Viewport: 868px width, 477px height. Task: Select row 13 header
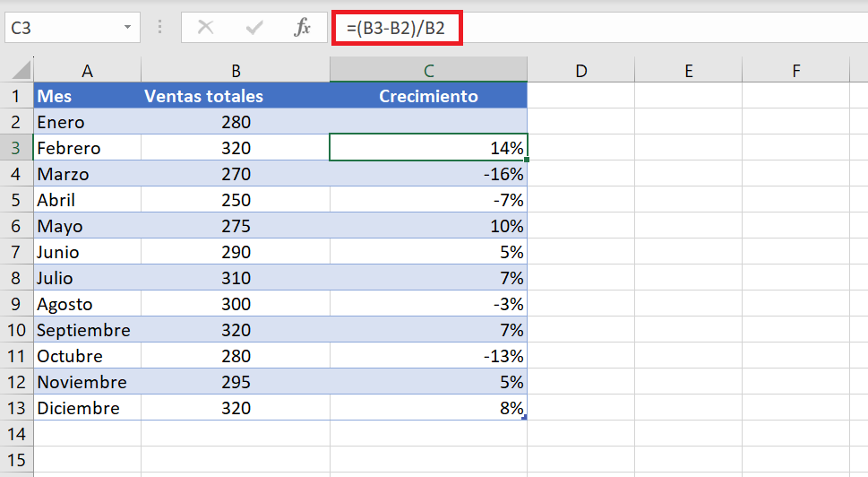click(x=16, y=408)
